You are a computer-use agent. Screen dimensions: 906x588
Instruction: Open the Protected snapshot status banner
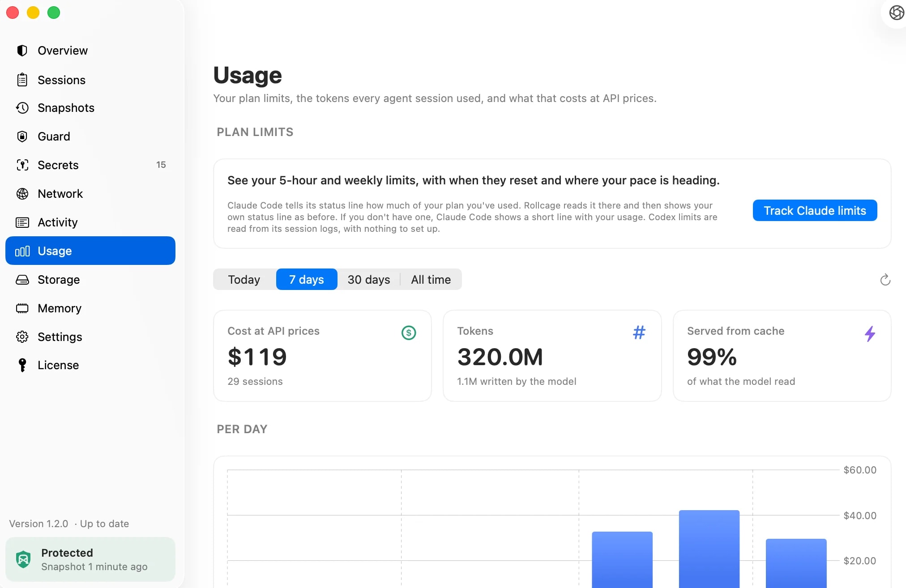[x=90, y=559]
